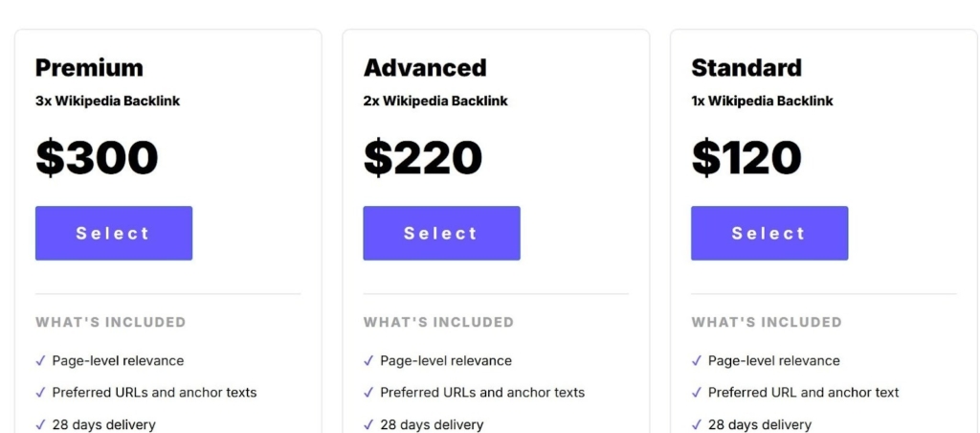
Task: Click Advanced plan Page-level relevance checkmark
Action: 368,361
